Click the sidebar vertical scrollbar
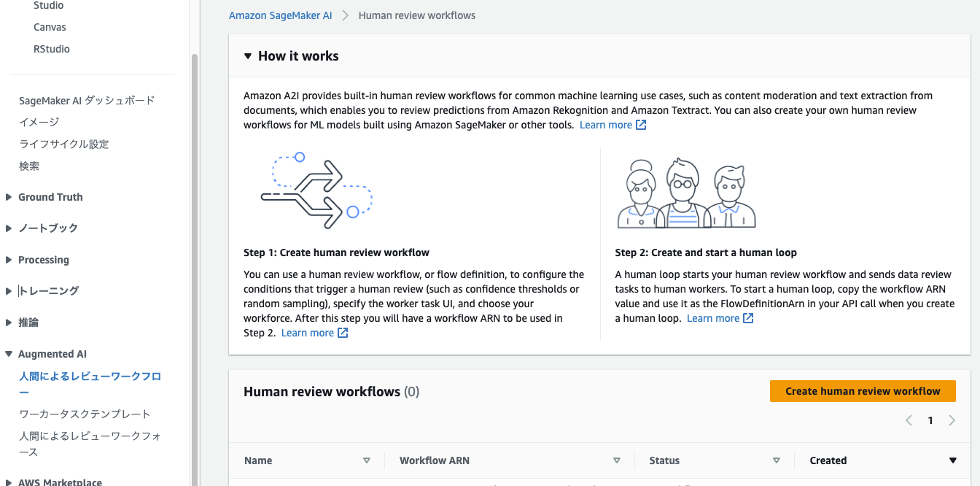 (x=194, y=270)
